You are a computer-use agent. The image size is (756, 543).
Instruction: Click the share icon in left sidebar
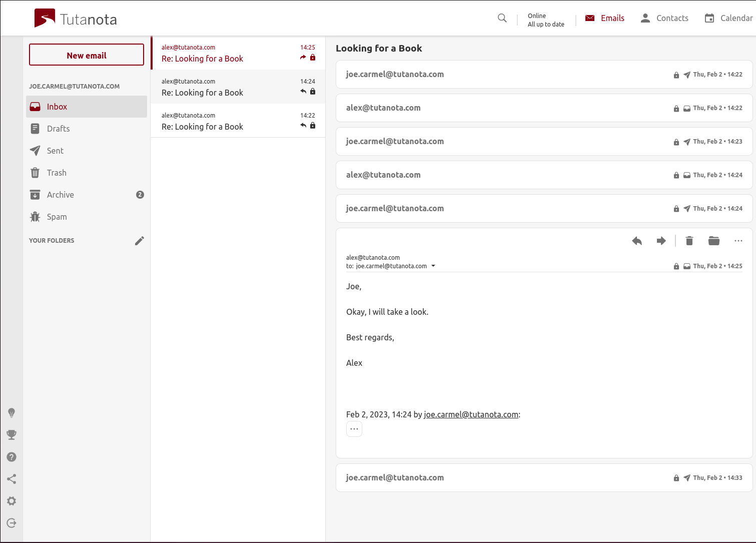[x=12, y=479]
